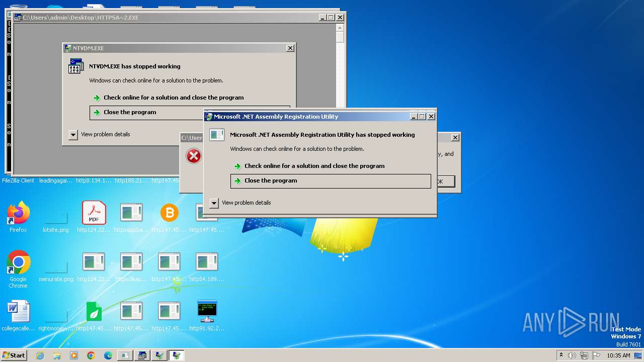Show hidden system tray icons

tap(561, 355)
